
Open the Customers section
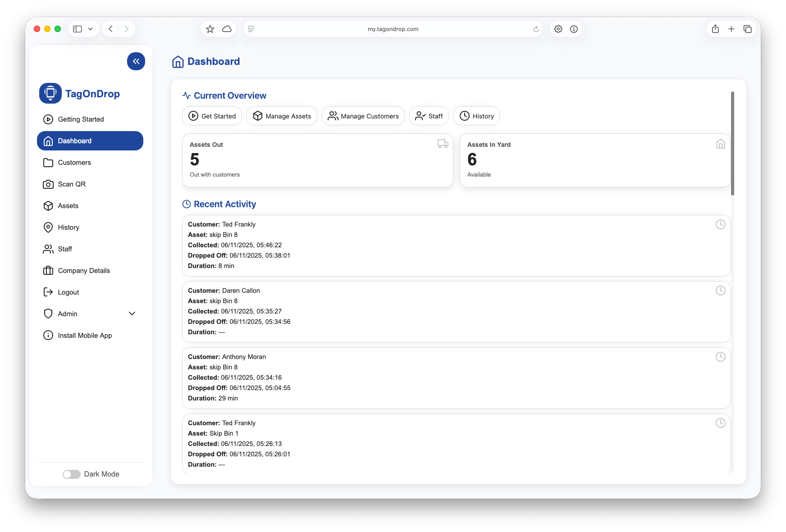[74, 162]
